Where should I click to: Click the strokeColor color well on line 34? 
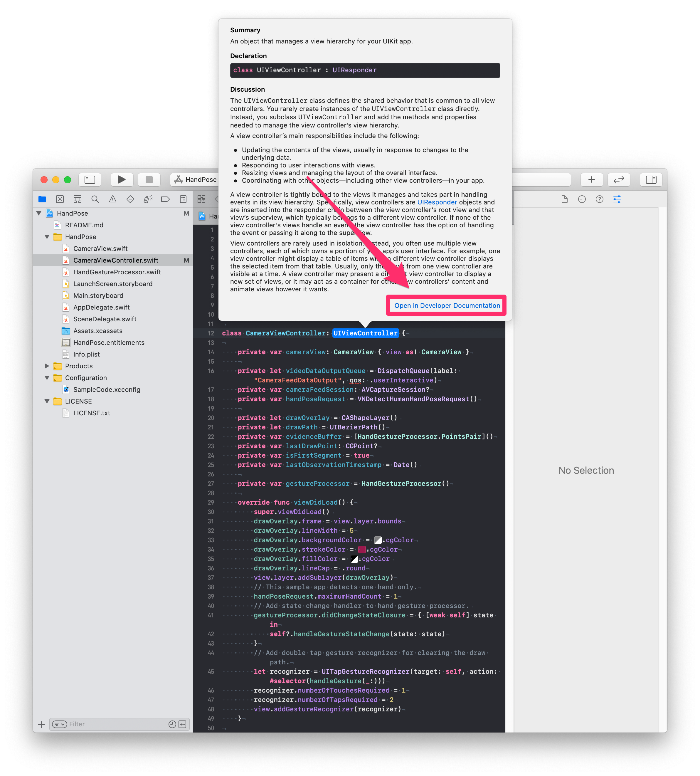coord(362,549)
